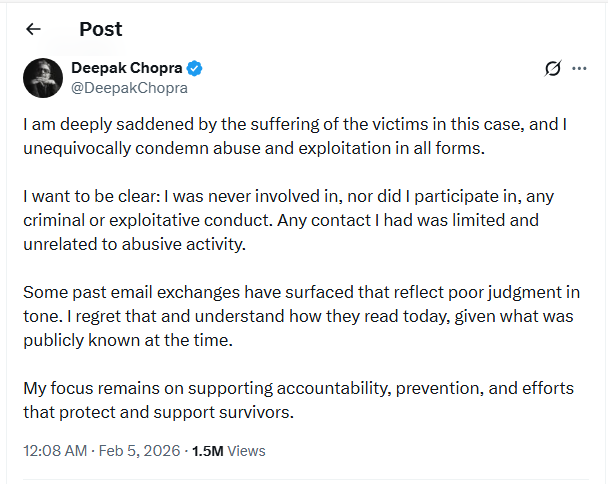Click the Deepak Chopra display name
Screen dimensions: 608x484
[x=127, y=68]
